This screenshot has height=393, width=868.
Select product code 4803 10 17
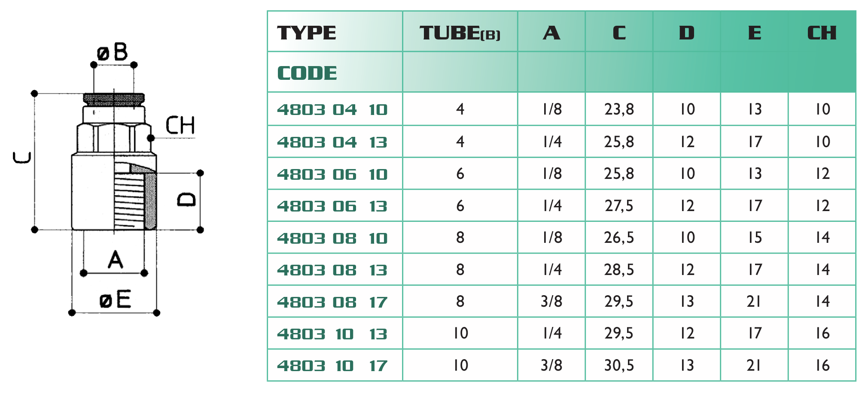click(x=332, y=366)
